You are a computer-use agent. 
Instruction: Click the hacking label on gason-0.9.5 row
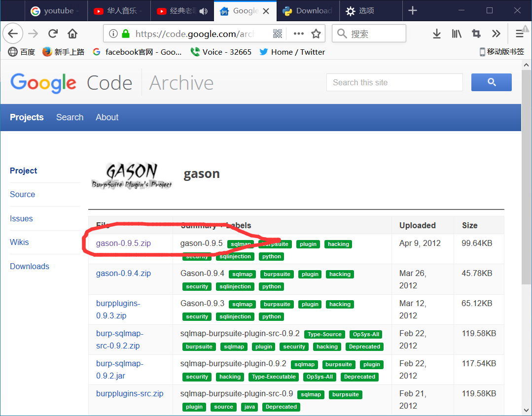click(x=338, y=244)
